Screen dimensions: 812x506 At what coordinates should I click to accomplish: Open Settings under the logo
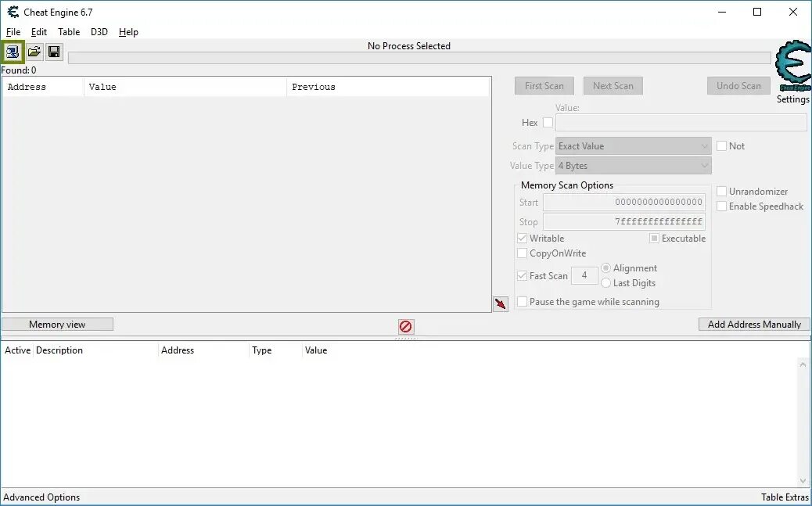click(793, 99)
